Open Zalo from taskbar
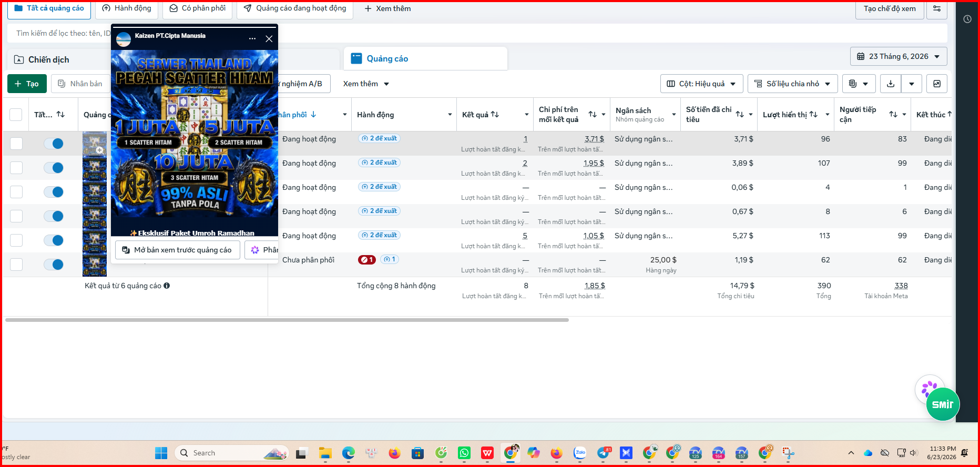The height and width of the screenshot is (467, 980). tap(580, 453)
